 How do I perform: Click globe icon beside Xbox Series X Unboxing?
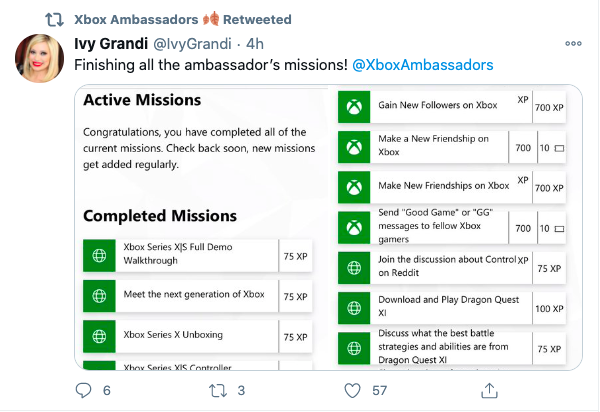[99, 337]
